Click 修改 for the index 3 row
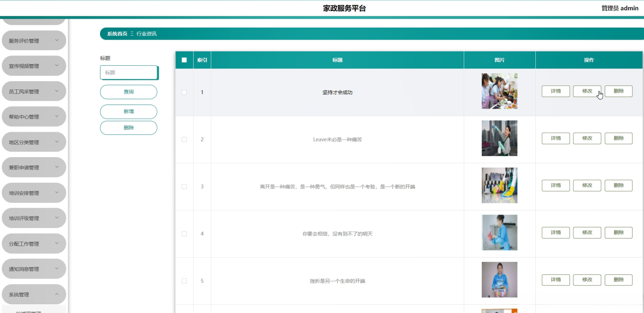644x313 pixels. point(587,185)
